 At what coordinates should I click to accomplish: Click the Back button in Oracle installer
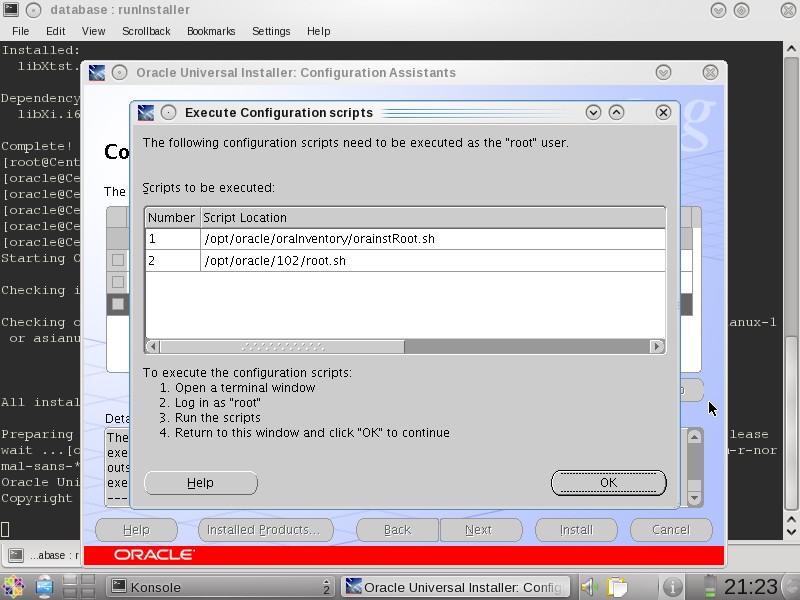397,530
